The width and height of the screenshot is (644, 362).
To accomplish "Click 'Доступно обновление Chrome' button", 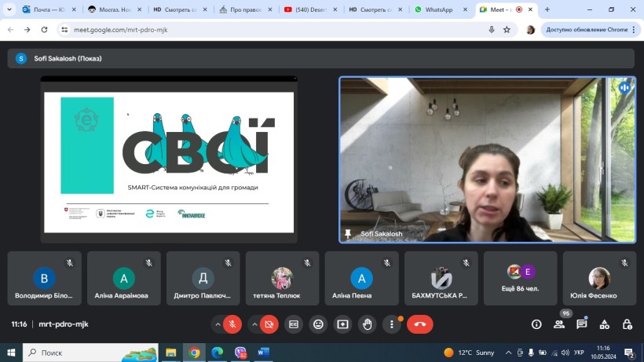I will (587, 30).
